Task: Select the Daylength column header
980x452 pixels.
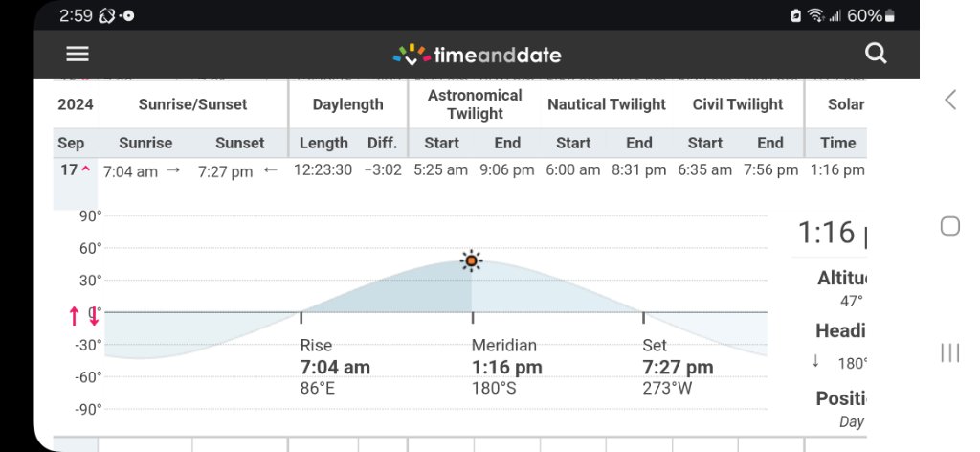Action: click(x=347, y=104)
